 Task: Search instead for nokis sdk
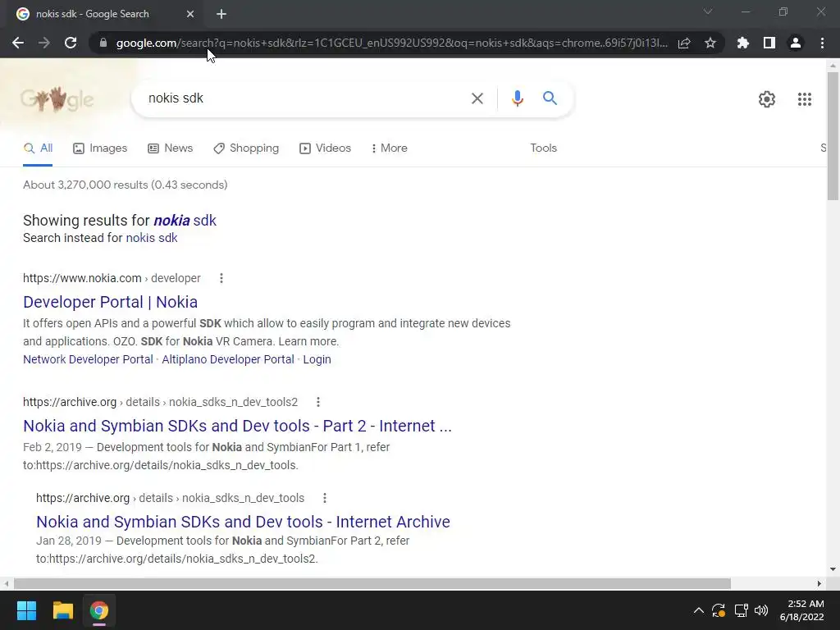coord(152,238)
